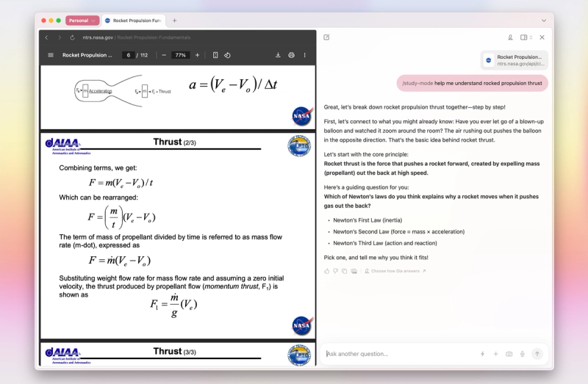The width and height of the screenshot is (588, 384).
Task: Expand the tab list chevron
Action: pos(544,21)
